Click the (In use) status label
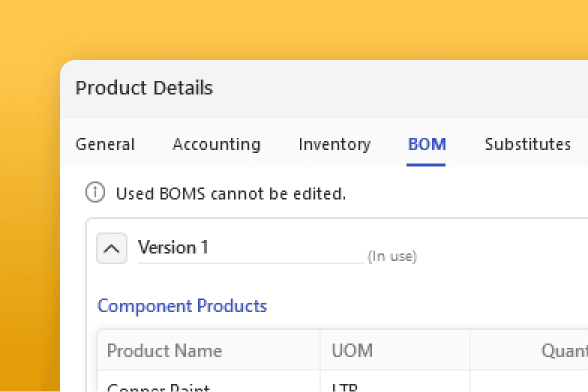This screenshot has width=588, height=392. pos(392,257)
